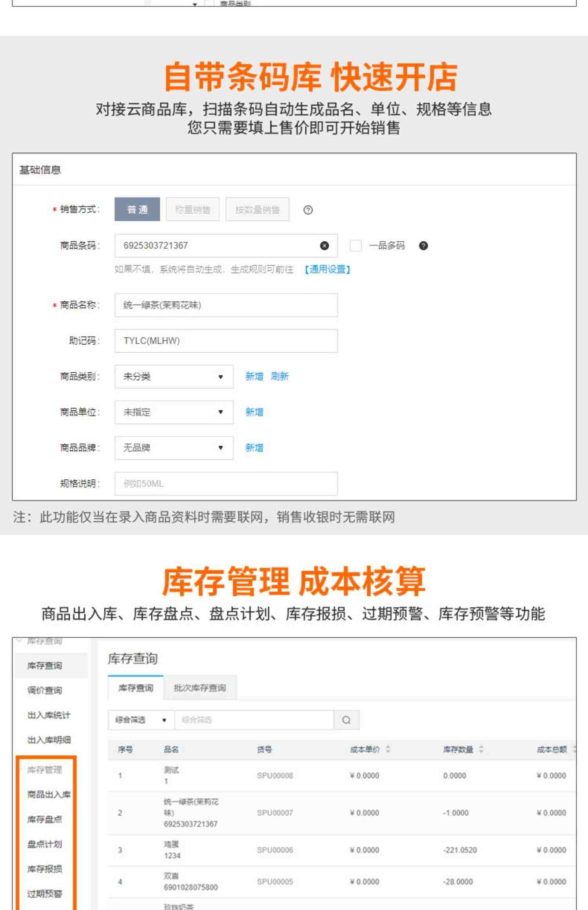Open the 商品单位 dropdown showing 未指定

click(x=174, y=412)
